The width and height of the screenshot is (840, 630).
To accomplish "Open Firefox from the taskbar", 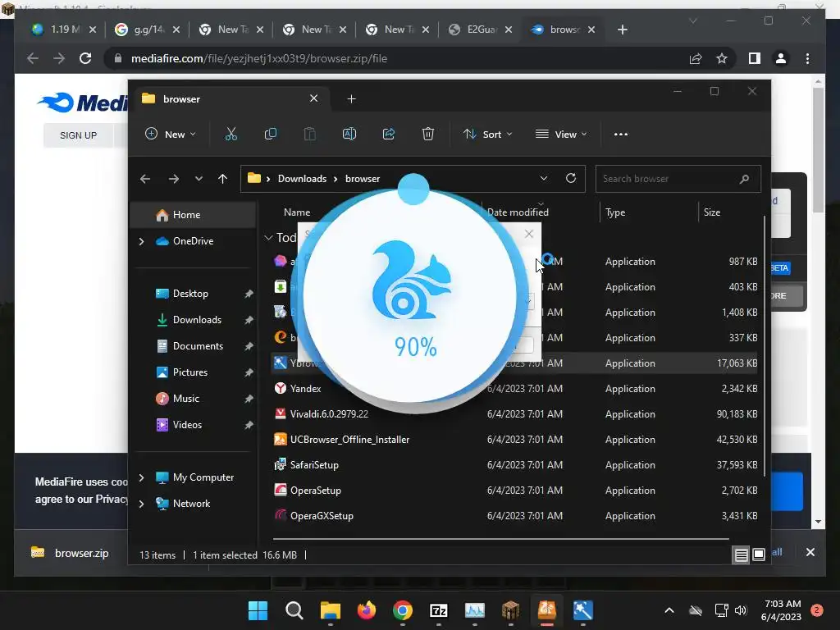I will pos(367,610).
